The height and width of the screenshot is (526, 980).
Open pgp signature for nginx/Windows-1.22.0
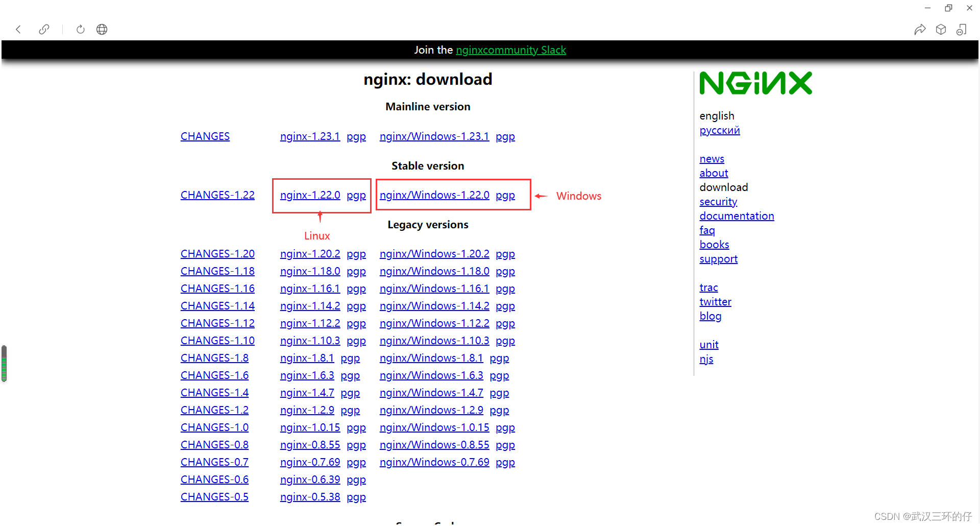[505, 196]
